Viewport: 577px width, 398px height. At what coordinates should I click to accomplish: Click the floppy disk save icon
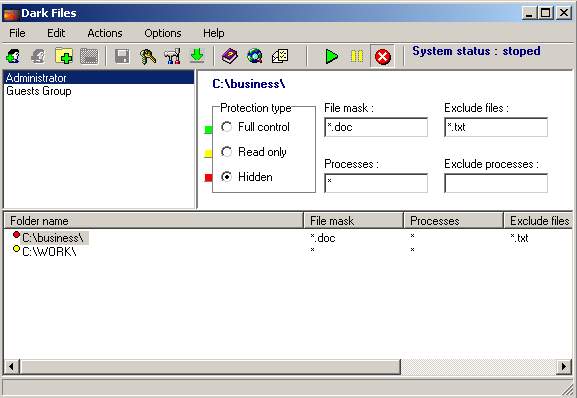pyautogui.click(x=122, y=57)
